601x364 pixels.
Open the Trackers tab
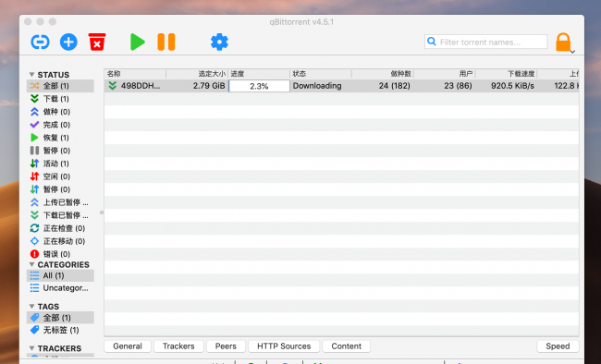pyautogui.click(x=178, y=346)
